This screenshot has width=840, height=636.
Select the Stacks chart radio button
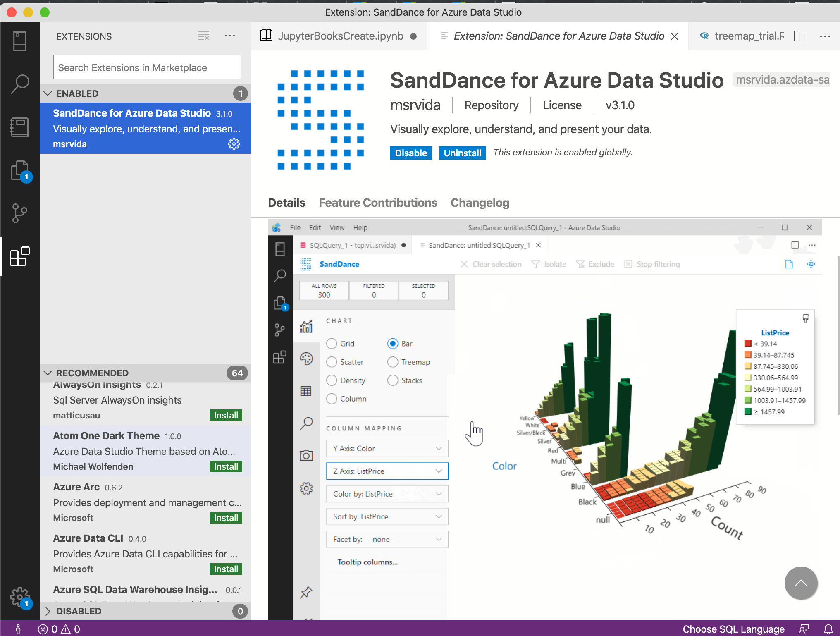coord(393,380)
